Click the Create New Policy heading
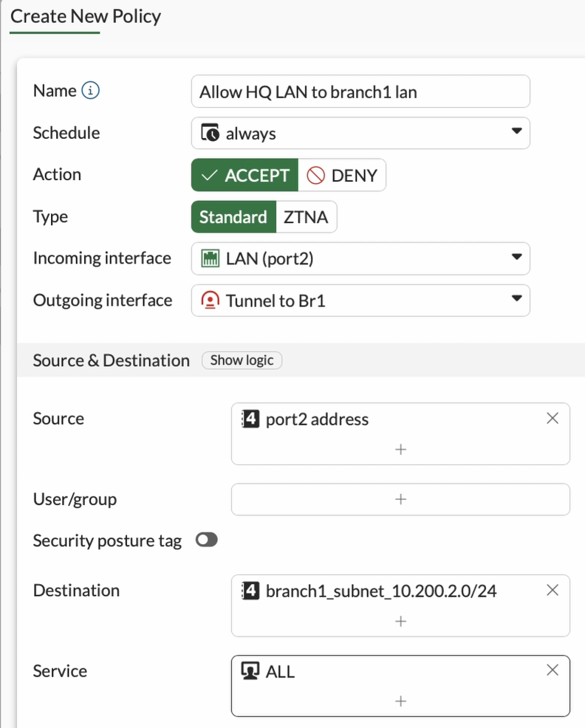 coord(86,17)
